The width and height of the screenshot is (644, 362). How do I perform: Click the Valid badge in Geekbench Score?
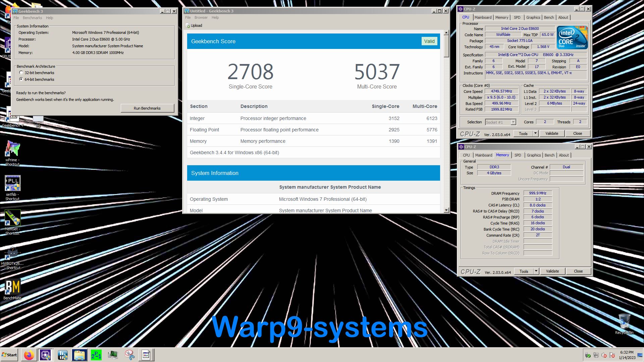pos(429,41)
